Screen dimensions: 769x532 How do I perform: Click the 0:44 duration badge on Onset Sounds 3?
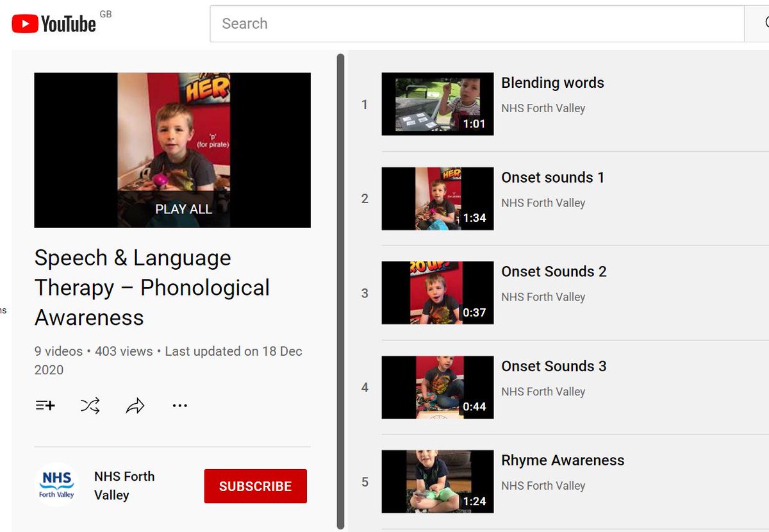[474, 407]
